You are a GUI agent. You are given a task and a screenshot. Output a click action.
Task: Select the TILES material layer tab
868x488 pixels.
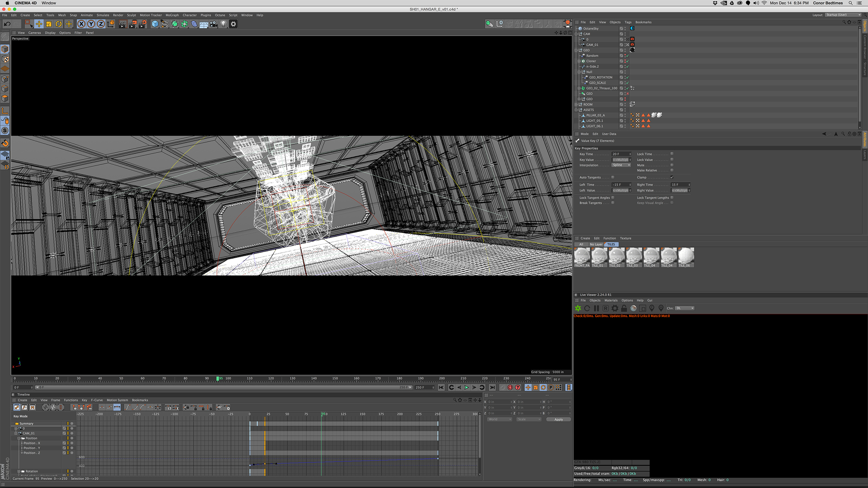(x=611, y=244)
